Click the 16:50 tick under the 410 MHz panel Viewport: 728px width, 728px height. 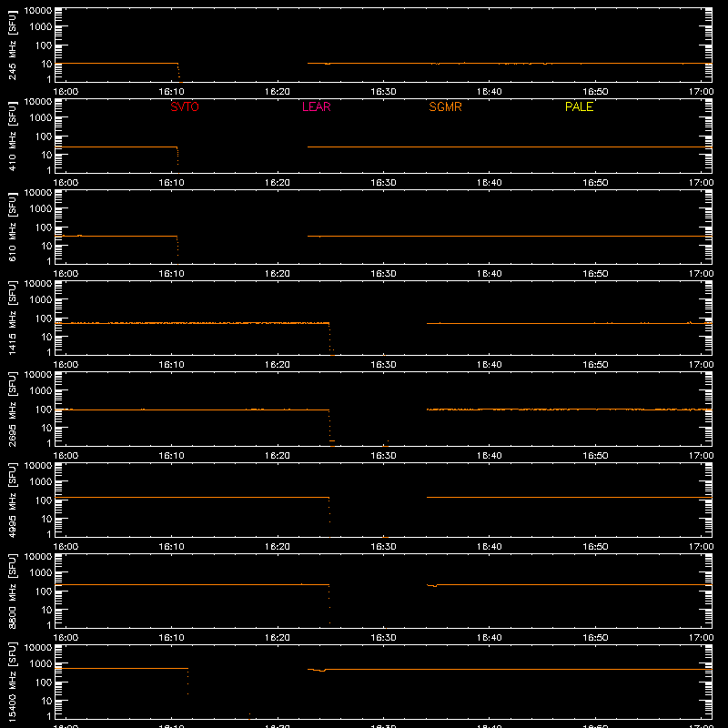pos(595,183)
